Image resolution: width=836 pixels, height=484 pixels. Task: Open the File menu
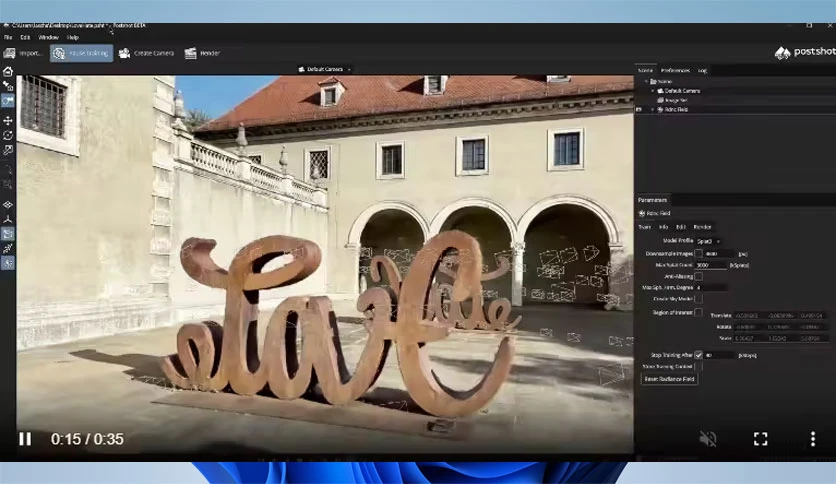click(7, 37)
